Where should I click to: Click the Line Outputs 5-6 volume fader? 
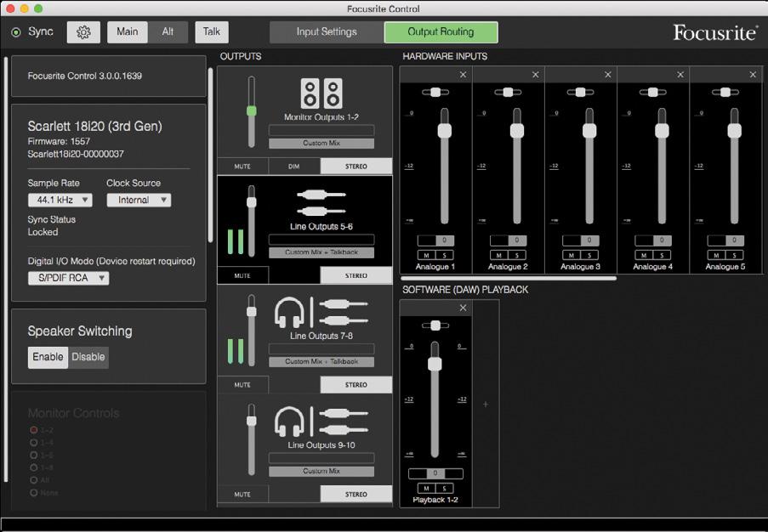(x=251, y=202)
